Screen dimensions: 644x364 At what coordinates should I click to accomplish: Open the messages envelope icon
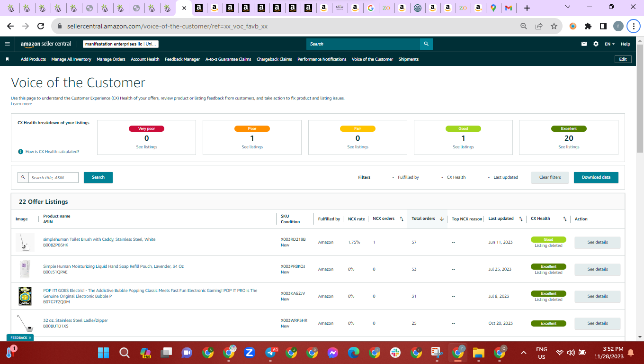coord(584,44)
